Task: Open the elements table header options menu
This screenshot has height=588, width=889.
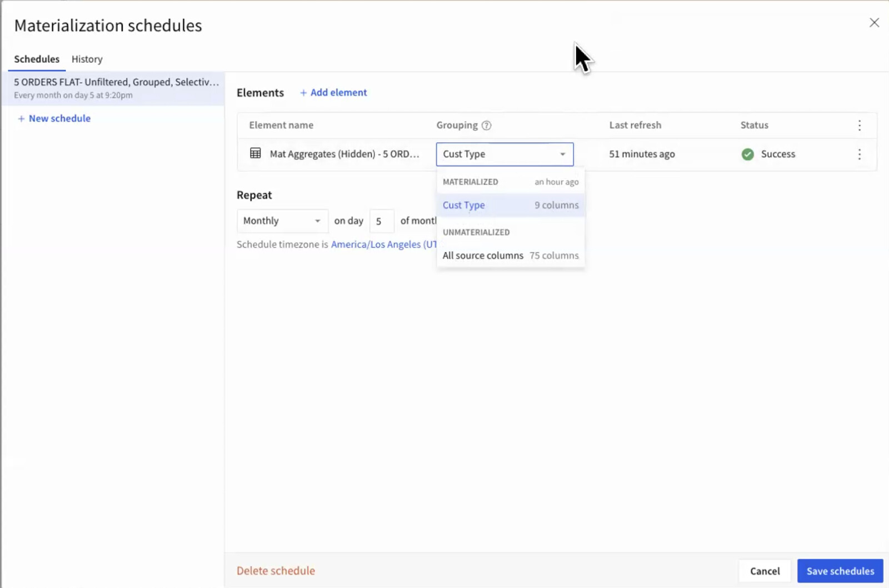Action: 859,125
